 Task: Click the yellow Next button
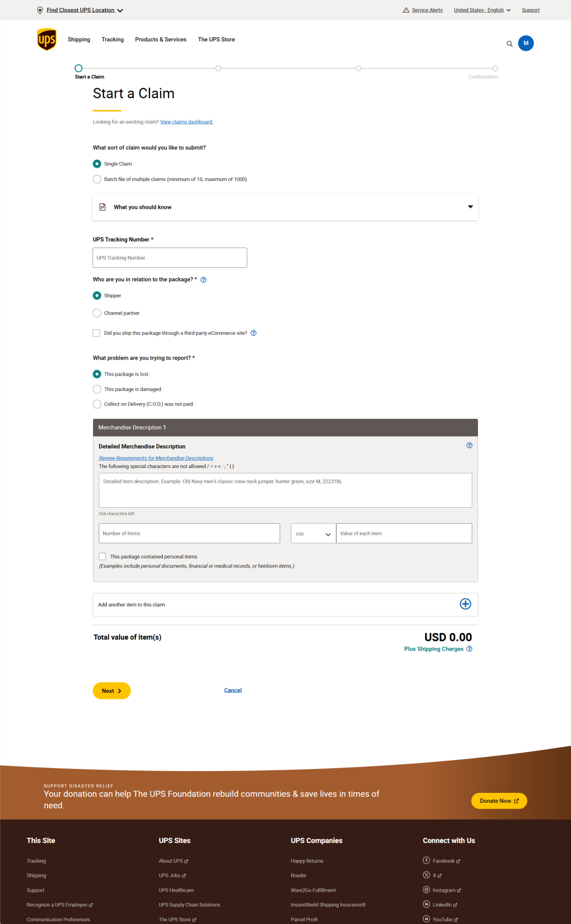[112, 691]
